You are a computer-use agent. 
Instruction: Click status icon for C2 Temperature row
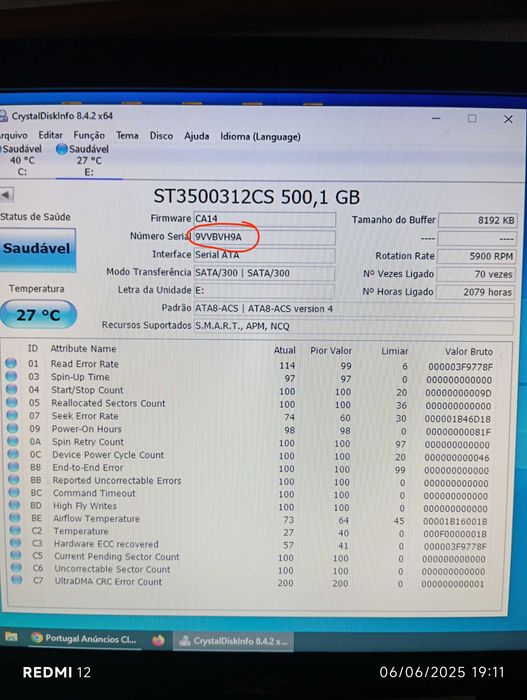[15, 530]
